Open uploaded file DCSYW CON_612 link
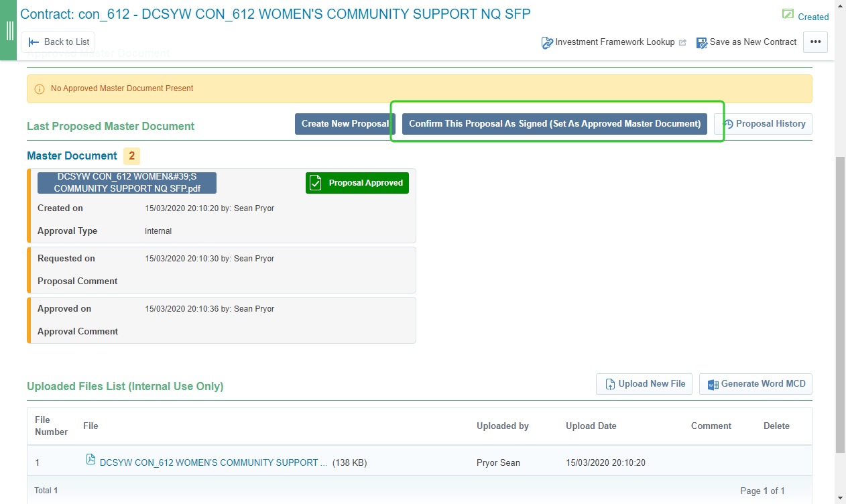 point(213,462)
